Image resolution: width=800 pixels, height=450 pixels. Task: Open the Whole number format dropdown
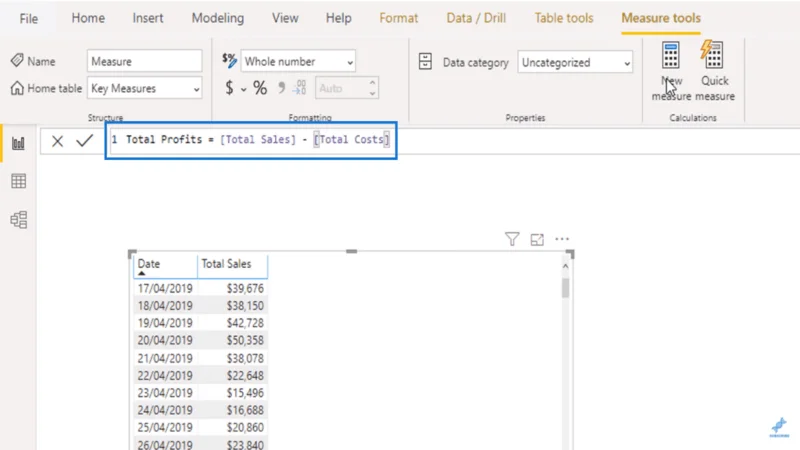(298, 62)
